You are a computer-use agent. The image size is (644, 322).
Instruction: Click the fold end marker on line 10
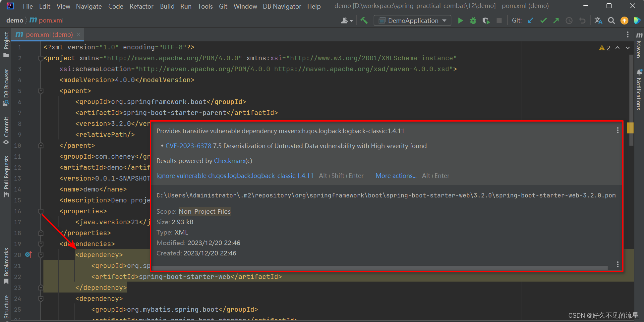pos(41,145)
